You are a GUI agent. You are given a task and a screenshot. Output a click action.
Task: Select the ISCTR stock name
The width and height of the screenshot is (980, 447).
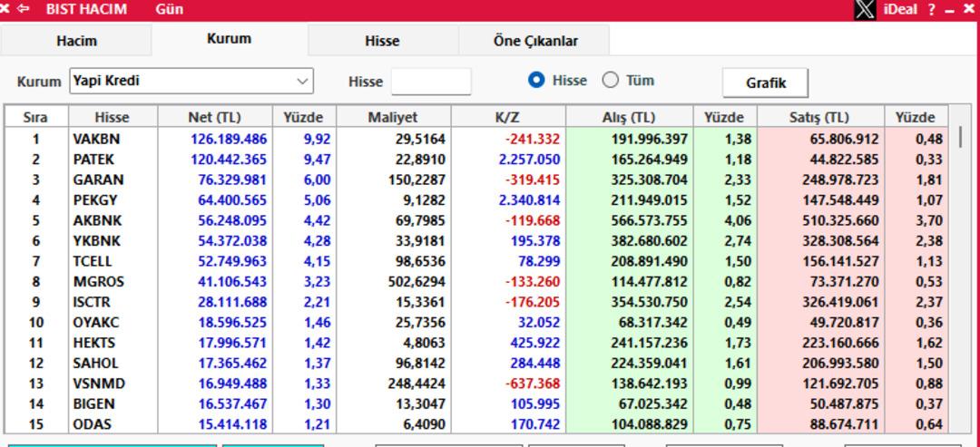(x=92, y=302)
